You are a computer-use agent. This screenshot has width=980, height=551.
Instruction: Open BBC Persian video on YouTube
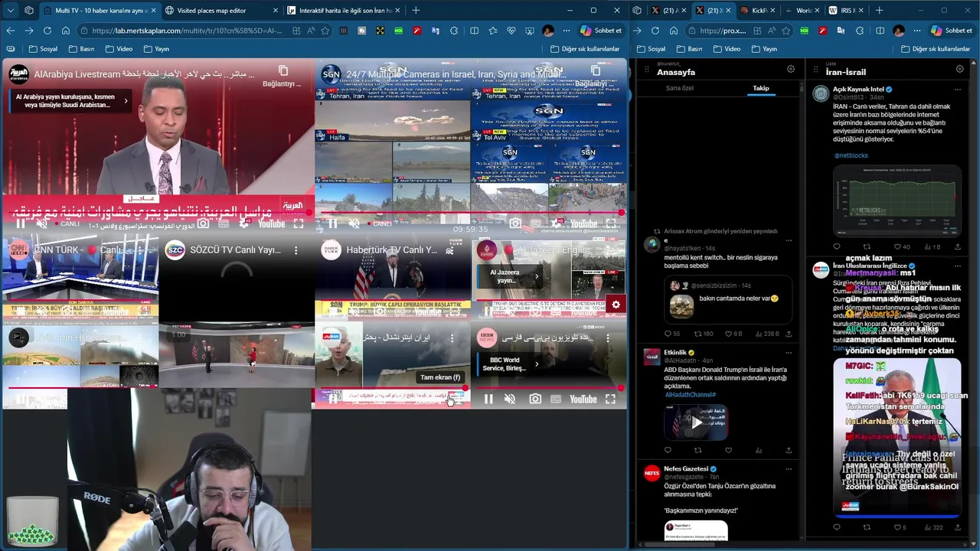click(583, 399)
